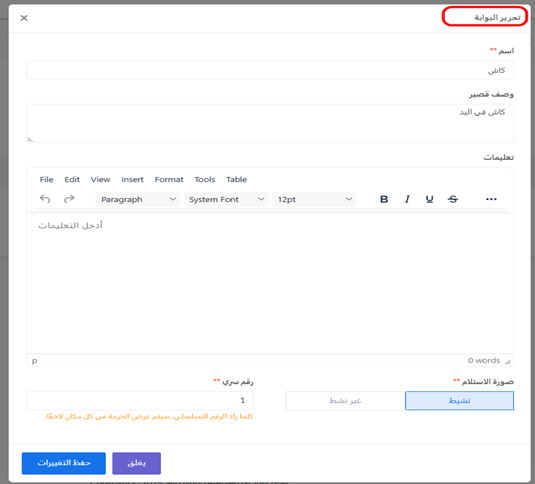Image resolution: width=535 pixels, height=484 pixels.
Task: Click the redo arrow in editor toolbar
Action: coord(69,199)
